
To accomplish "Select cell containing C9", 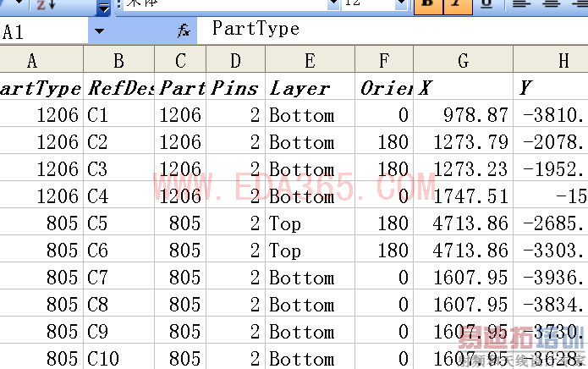I will point(119,330).
